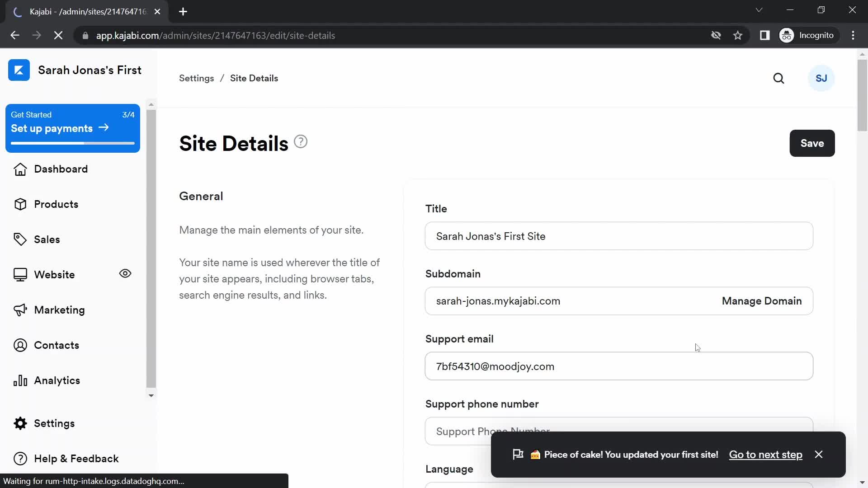The image size is (868, 488).
Task: Click the sidebar scroll down arrow
Action: 151,395
